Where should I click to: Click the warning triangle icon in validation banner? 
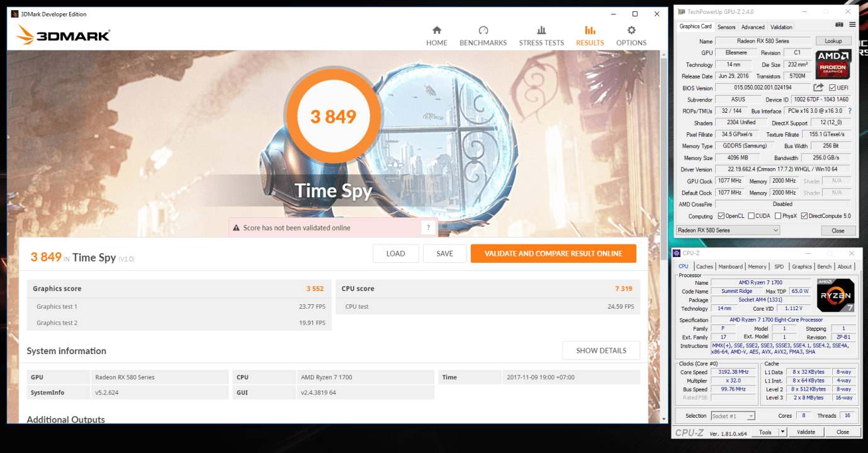click(x=237, y=228)
